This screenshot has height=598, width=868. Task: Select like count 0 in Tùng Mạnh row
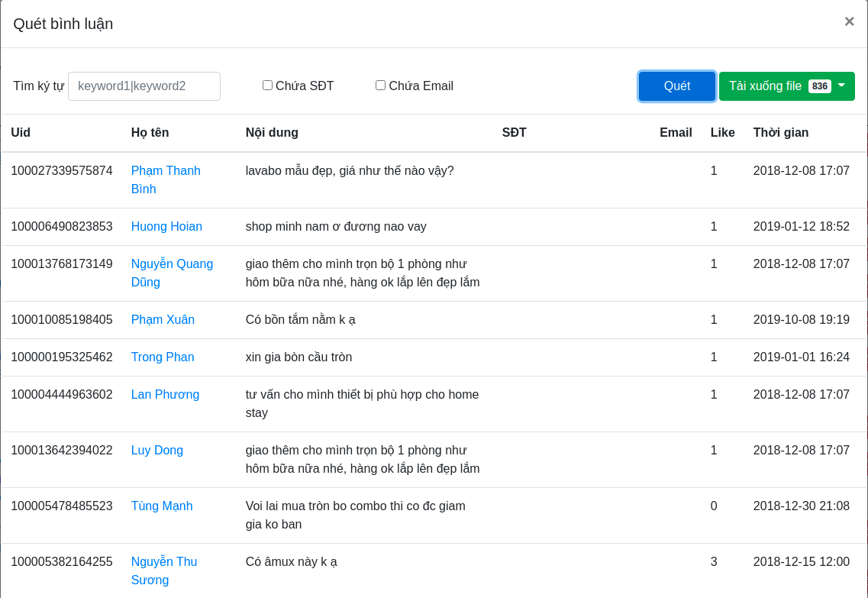714,506
